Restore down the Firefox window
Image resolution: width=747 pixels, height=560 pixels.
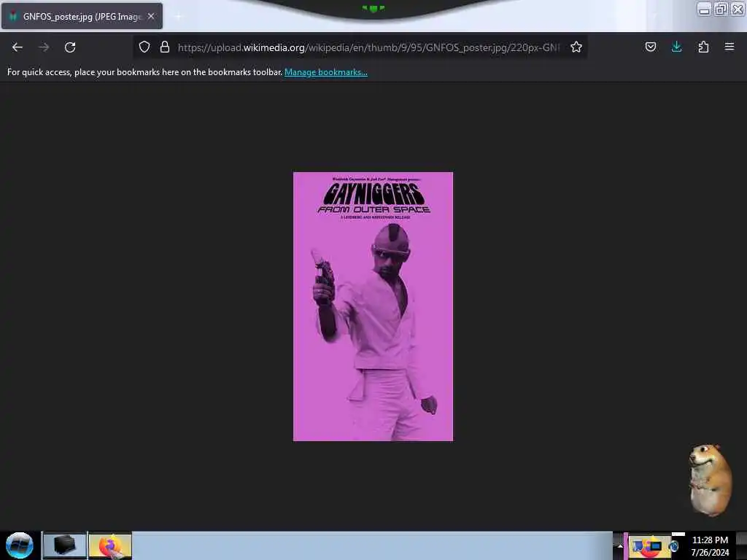(721, 9)
